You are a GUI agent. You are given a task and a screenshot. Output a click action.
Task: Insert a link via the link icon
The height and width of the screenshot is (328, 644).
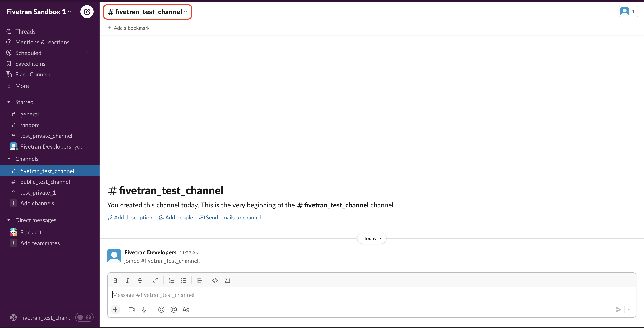[155, 280]
